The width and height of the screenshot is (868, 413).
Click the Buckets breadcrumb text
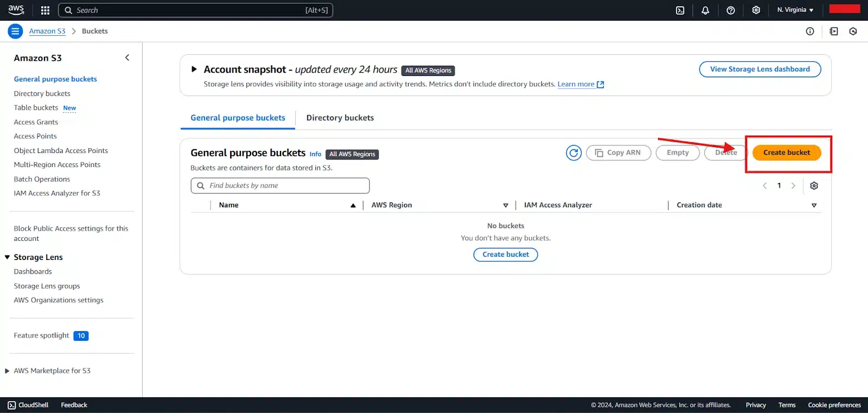[x=95, y=31]
